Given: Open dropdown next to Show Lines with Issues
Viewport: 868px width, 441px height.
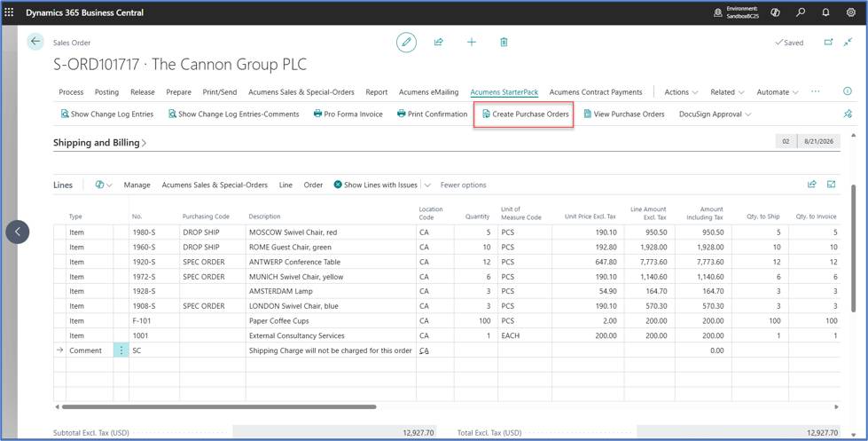Looking at the screenshot, I should [x=427, y=185].
